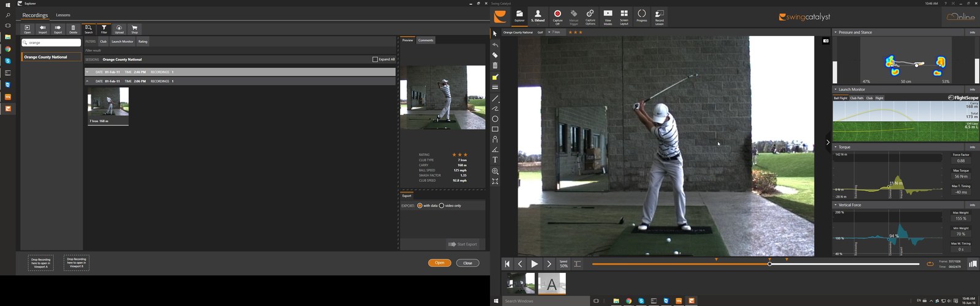
Task: Select the circle drawing tool
Action: click(495, 119)
